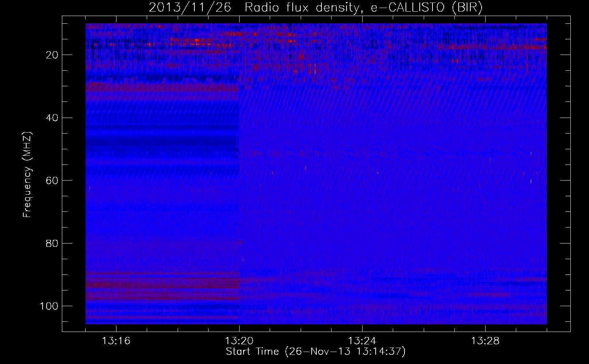Click the 'Frequency (MHZ)' axis label

pos(27,175)
